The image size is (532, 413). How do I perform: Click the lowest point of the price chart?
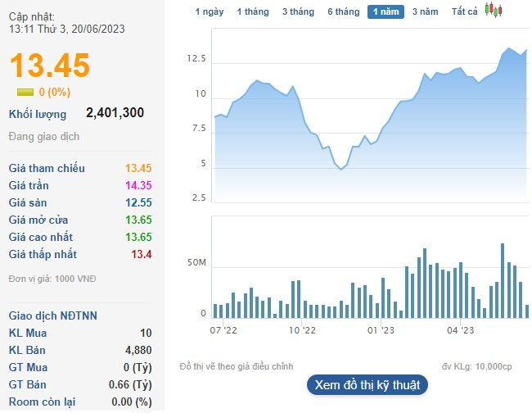[341, 169]
